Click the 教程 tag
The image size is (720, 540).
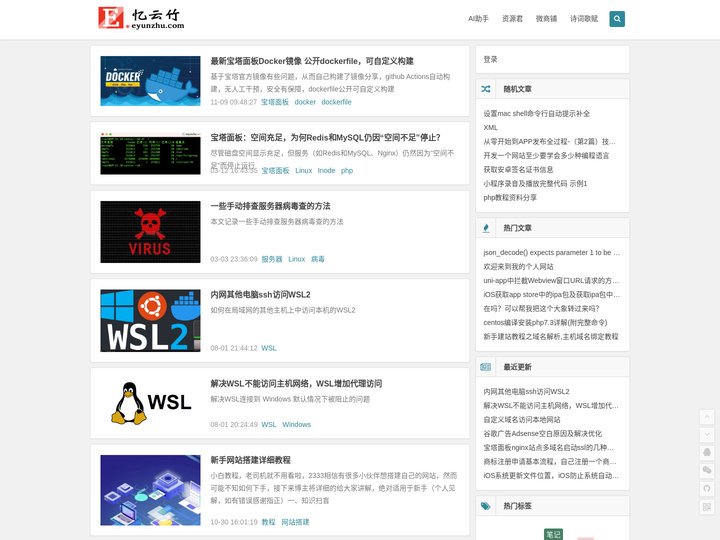click(x=268, y=522)
